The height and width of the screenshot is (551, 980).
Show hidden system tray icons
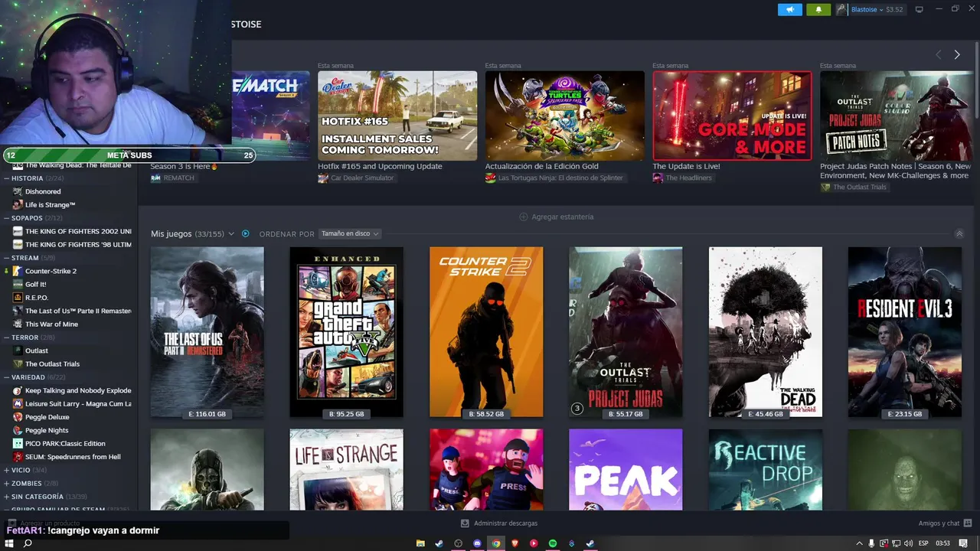[x=859, y=543]
